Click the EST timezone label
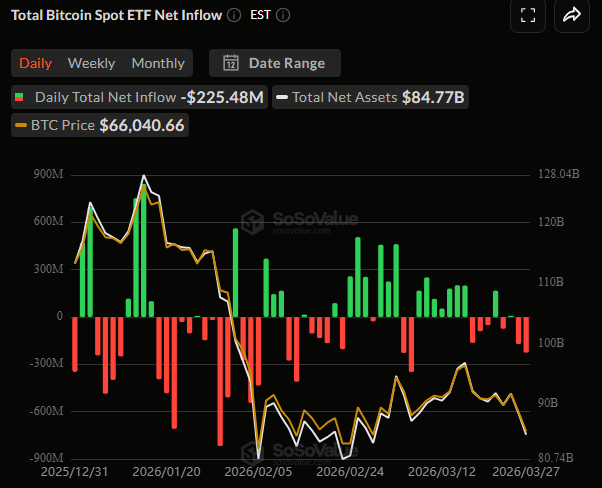Viewport: 602px width, 488px height. [260, 16]
